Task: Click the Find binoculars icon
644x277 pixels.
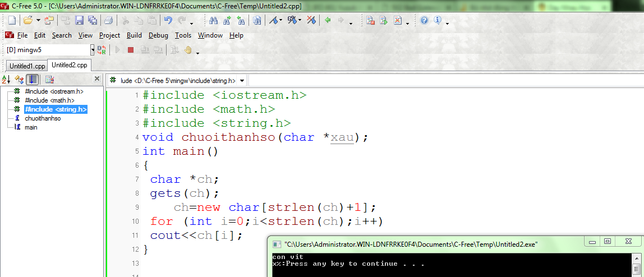Action: pyautogui.click(x=213, y=20)
